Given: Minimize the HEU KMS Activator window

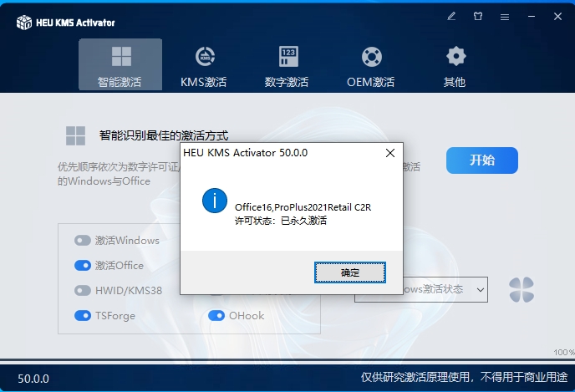Looking at the screenshot, I should click(532, 17).
